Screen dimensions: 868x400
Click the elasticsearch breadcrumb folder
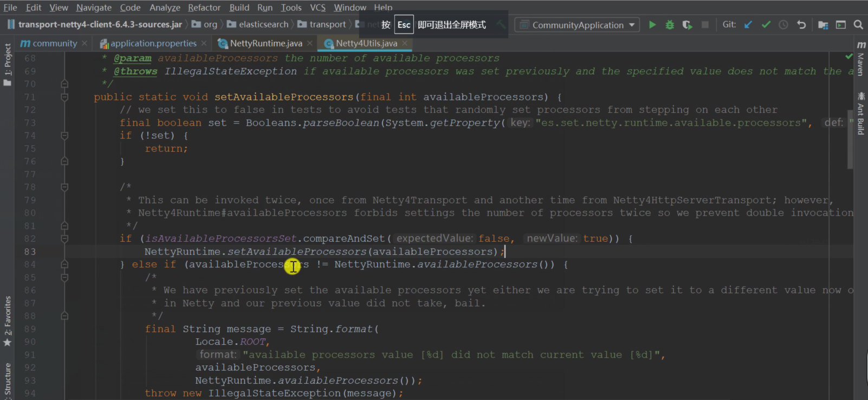coord(258,24)
